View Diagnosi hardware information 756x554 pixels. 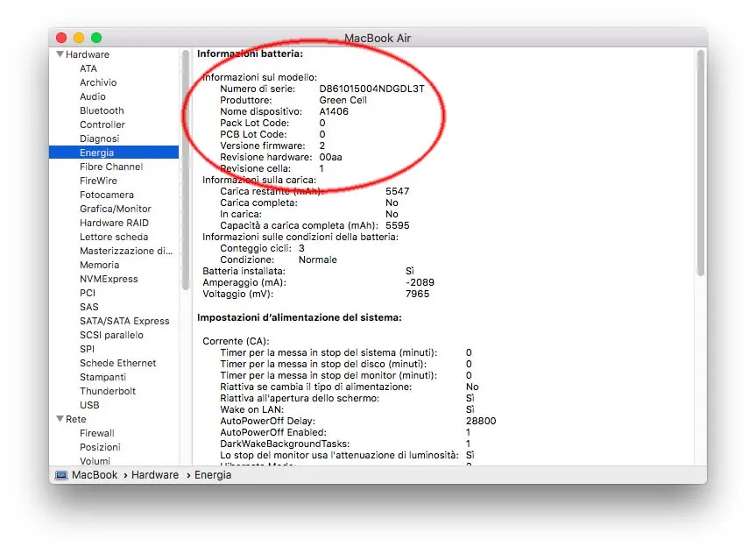(x=99, y=138)
